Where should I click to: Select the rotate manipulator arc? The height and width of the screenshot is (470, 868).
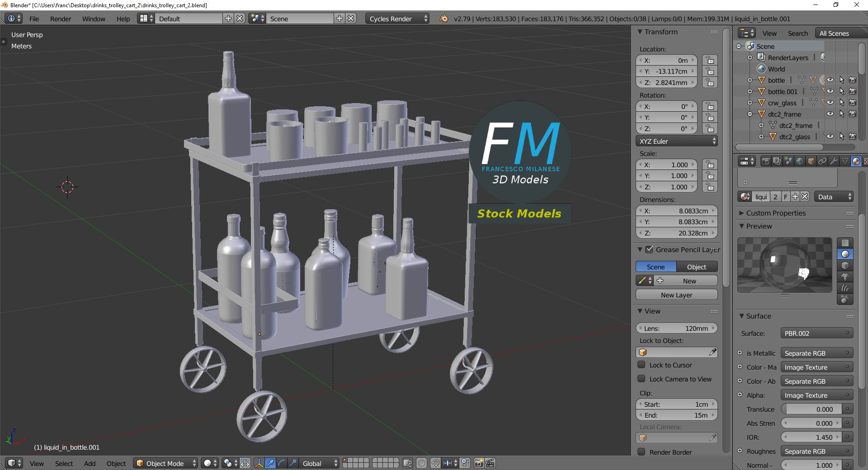click(x=282, y=463)
